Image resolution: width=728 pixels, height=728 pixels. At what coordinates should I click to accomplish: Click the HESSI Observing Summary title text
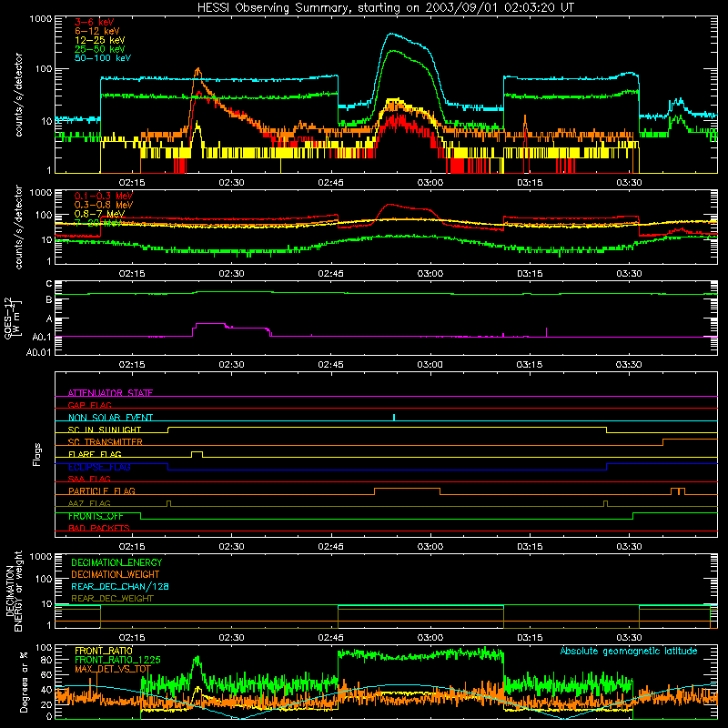pyautogui.click(x=386, y=8)
